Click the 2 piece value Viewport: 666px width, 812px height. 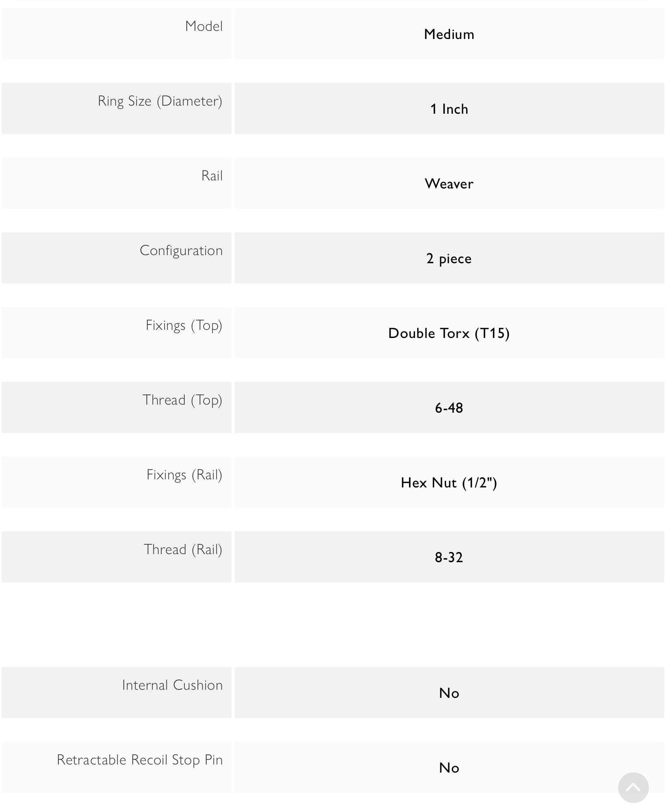pyautogui.click(x=449, y=258)
